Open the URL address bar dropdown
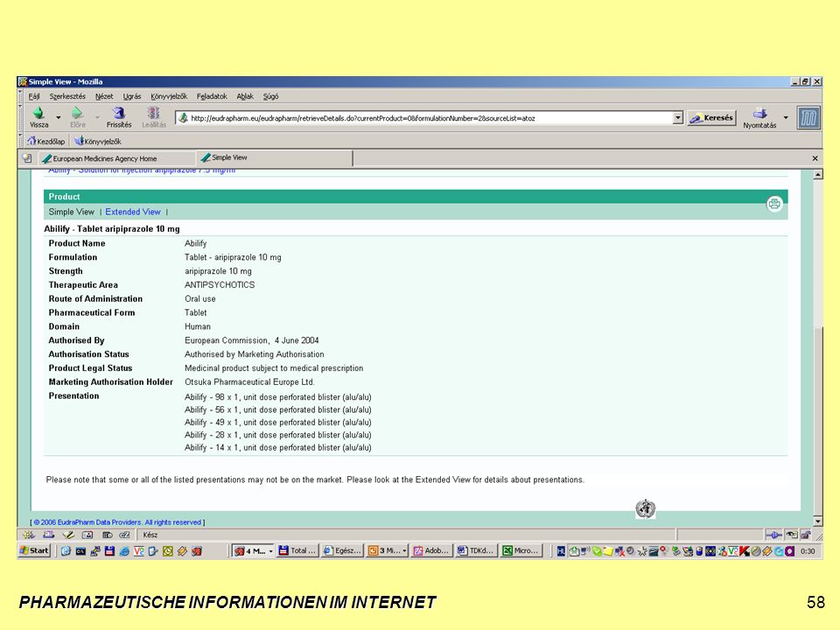This screenshot has width=840, height=630. point(677,117)
